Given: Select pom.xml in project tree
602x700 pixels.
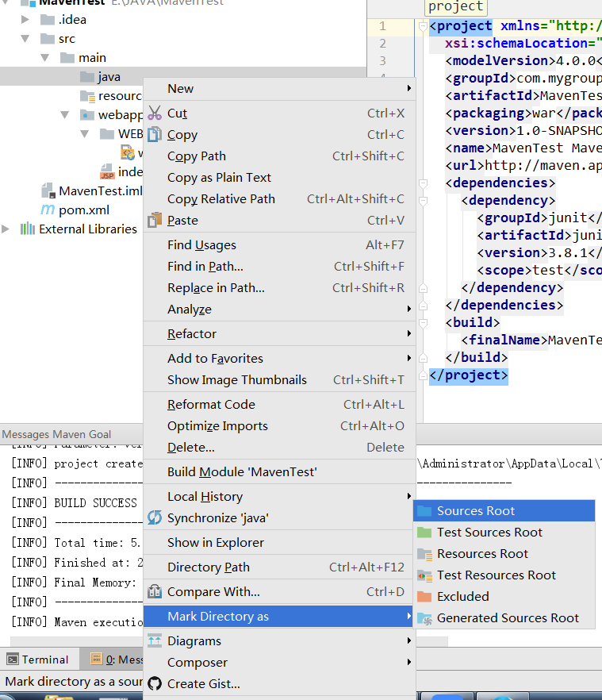Looking at the screenshot, I should [84, 210].
